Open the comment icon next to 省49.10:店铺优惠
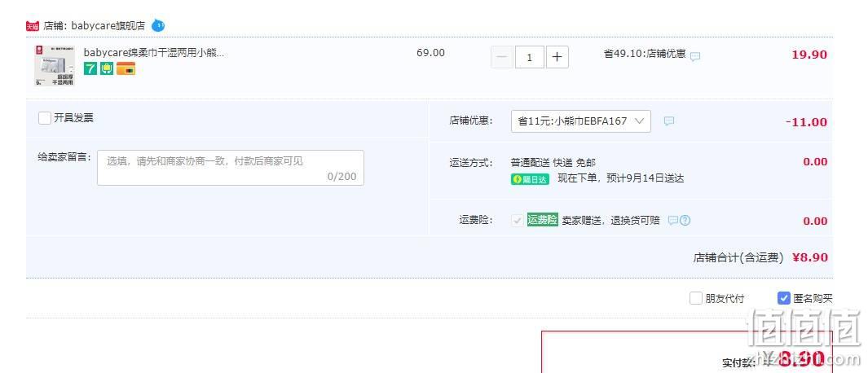Image resolution: width=868 pixels, height=373 pixels. point(695,56)
